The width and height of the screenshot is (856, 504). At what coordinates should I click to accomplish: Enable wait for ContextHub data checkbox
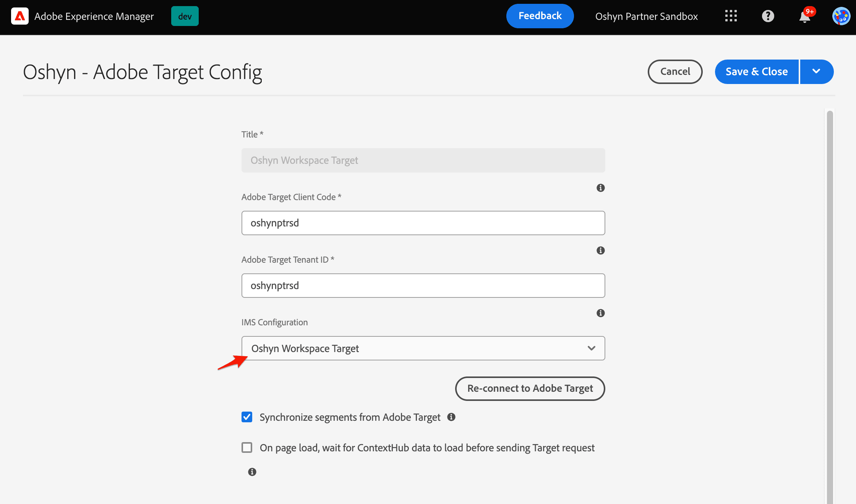[247, 447]
